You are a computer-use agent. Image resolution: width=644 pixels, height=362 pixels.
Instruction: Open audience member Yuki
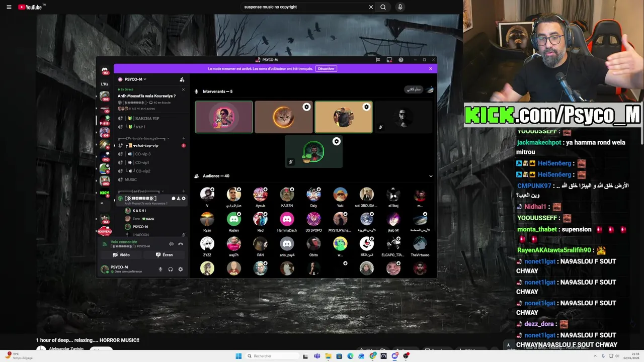click(340, 198)
